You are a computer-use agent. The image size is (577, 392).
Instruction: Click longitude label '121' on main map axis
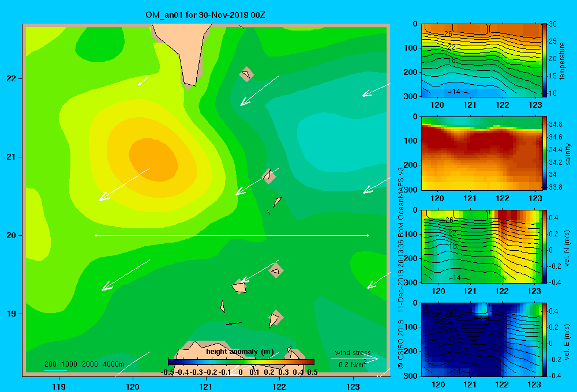tap(206, 386)
